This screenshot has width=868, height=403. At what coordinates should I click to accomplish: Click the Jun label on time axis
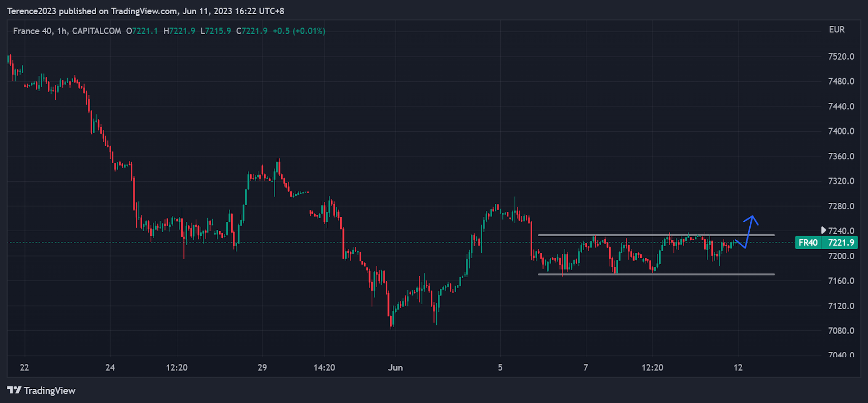(395, 368)
